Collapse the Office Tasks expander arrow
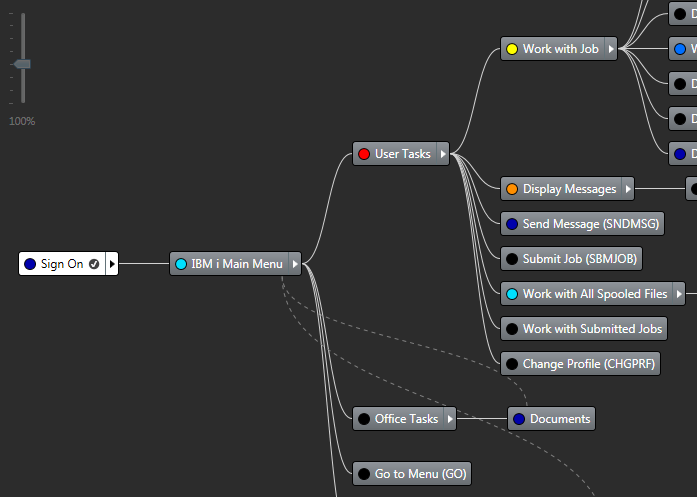 (x=450, y=419)
